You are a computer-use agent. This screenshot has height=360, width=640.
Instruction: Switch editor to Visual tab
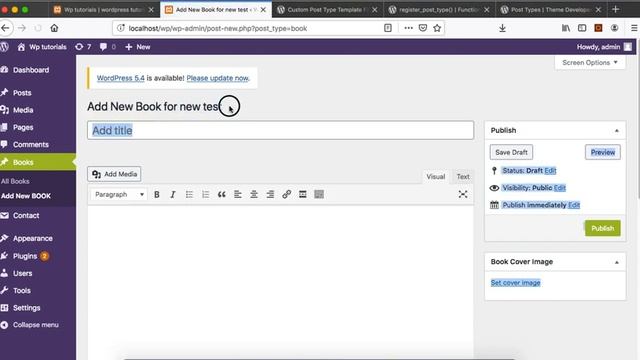(x=436, y=177)
